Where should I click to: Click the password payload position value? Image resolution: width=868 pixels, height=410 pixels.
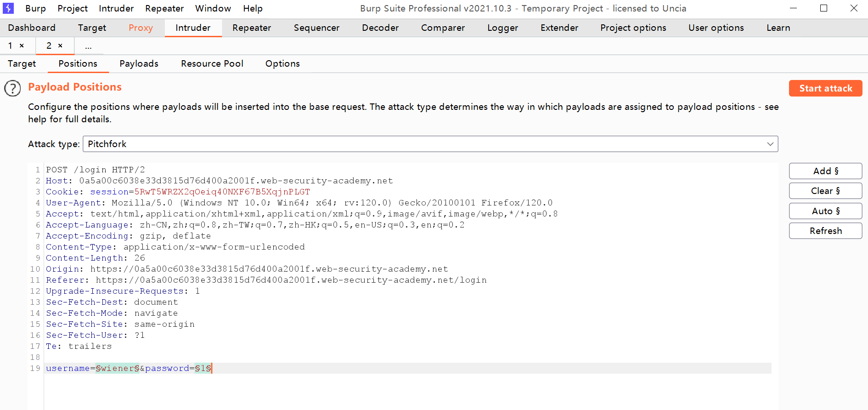click(x=203, y=368)
